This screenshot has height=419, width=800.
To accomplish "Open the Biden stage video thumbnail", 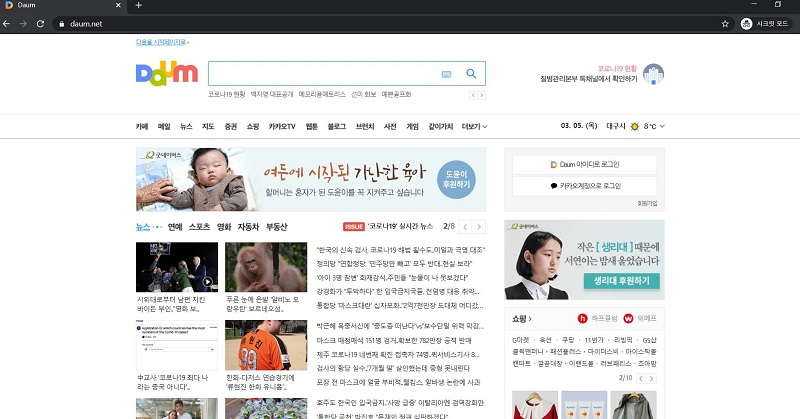I will coord(177,267).
